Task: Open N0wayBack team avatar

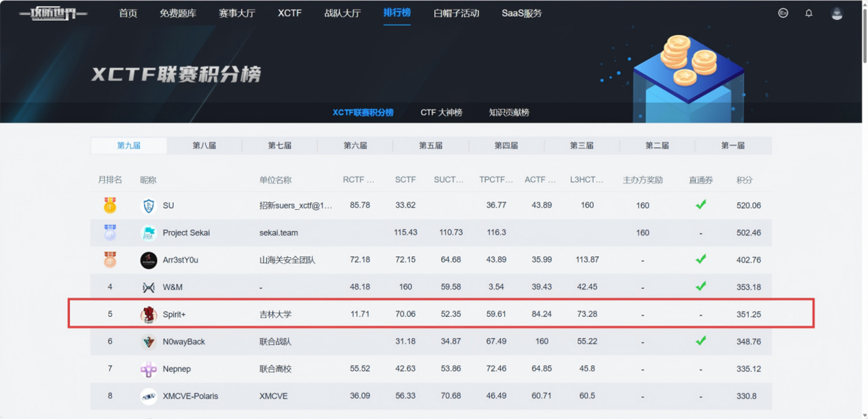Action: [x=148, y=342]
